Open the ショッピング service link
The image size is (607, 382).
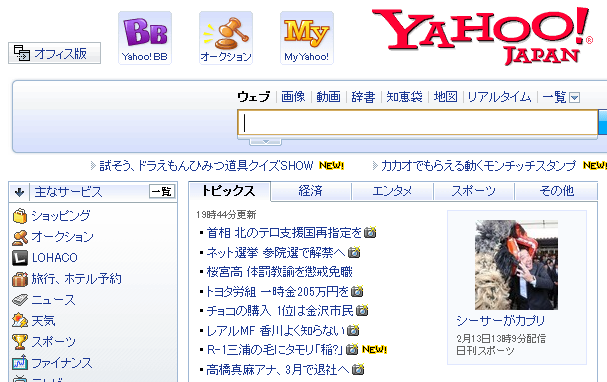coord(61,216)
